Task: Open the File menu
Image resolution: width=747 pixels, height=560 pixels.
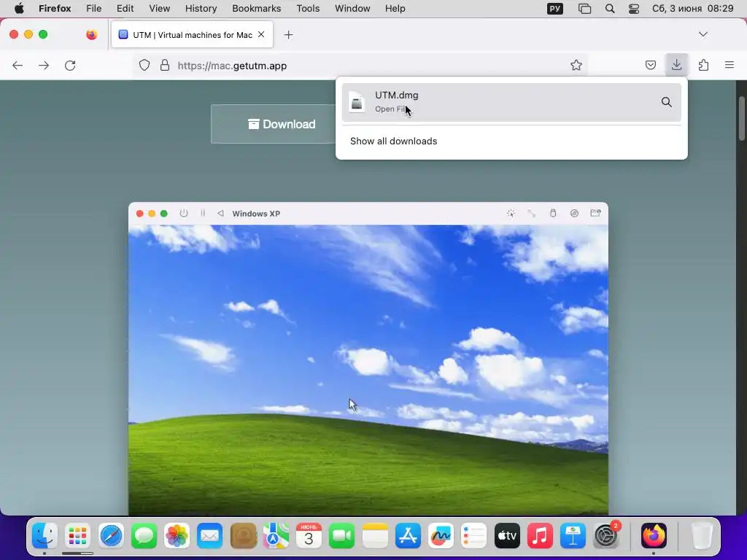Action: [94, 9]
